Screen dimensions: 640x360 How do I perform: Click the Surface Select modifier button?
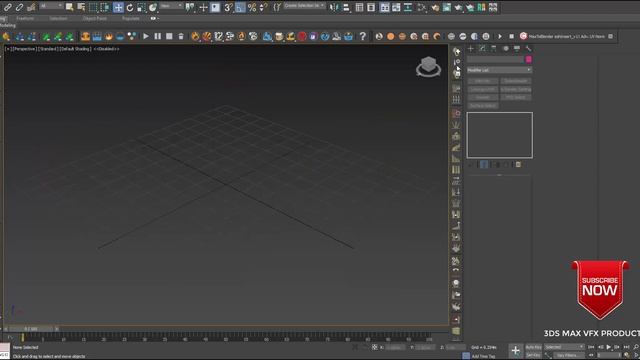[x=483, y=106]
